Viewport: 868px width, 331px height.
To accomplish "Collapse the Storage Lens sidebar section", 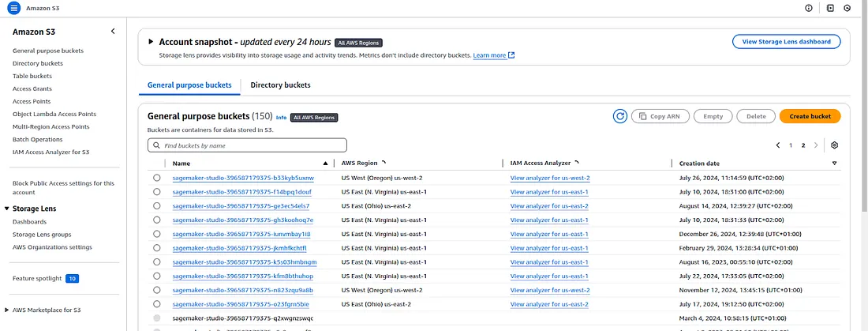I will pyautogui.click(x=6, y=209).
